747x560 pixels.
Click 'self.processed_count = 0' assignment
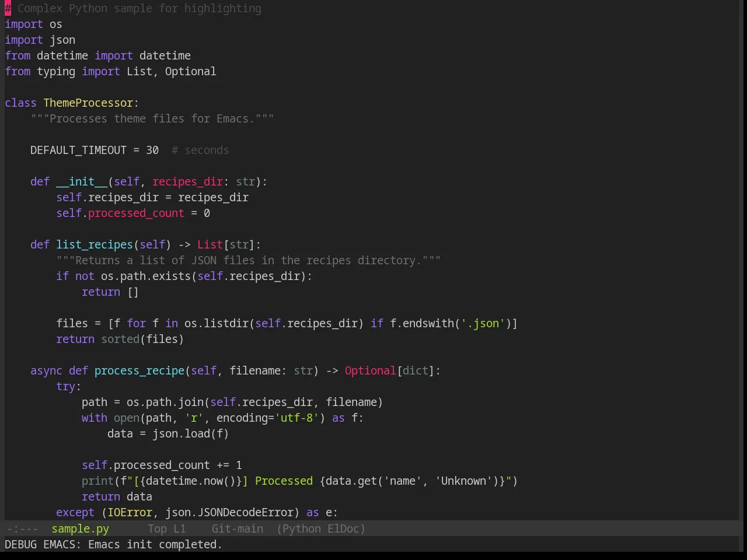133,213
